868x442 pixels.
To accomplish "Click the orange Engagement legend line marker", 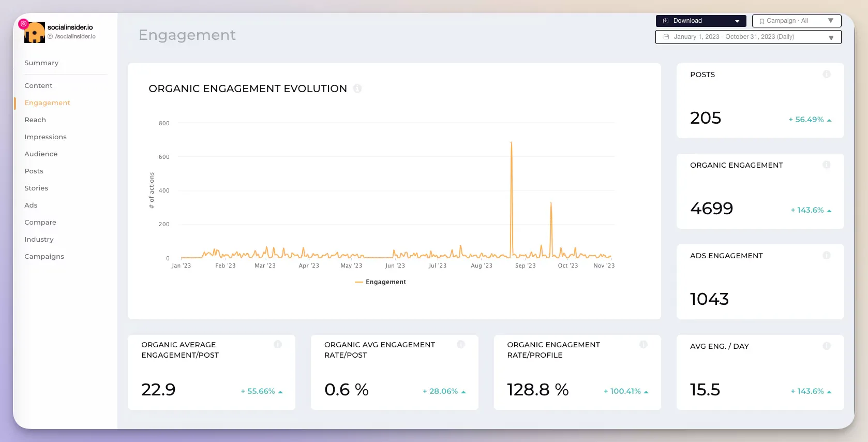I will click(359, 282).
